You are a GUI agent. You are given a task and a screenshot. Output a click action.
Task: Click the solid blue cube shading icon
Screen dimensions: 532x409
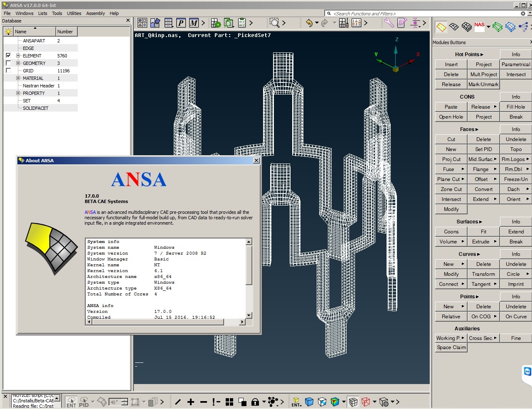309,402
